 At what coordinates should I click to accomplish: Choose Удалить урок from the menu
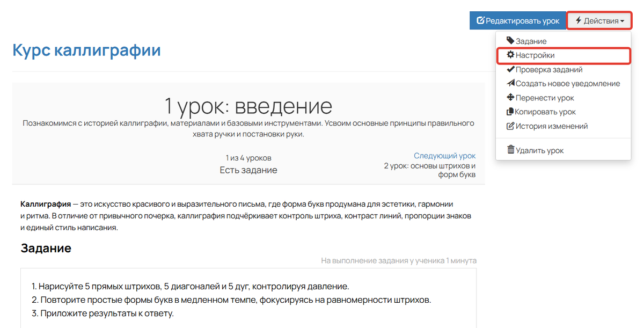click(x=539, y=150)
